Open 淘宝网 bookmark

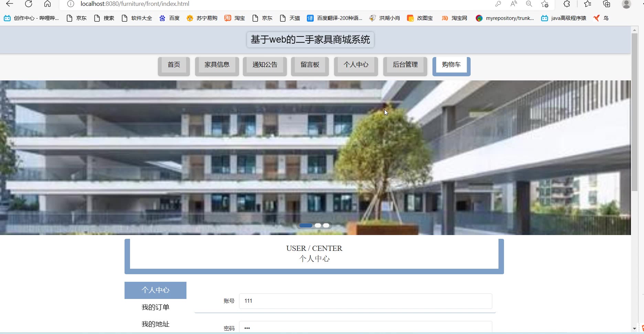tap(454, 18)
